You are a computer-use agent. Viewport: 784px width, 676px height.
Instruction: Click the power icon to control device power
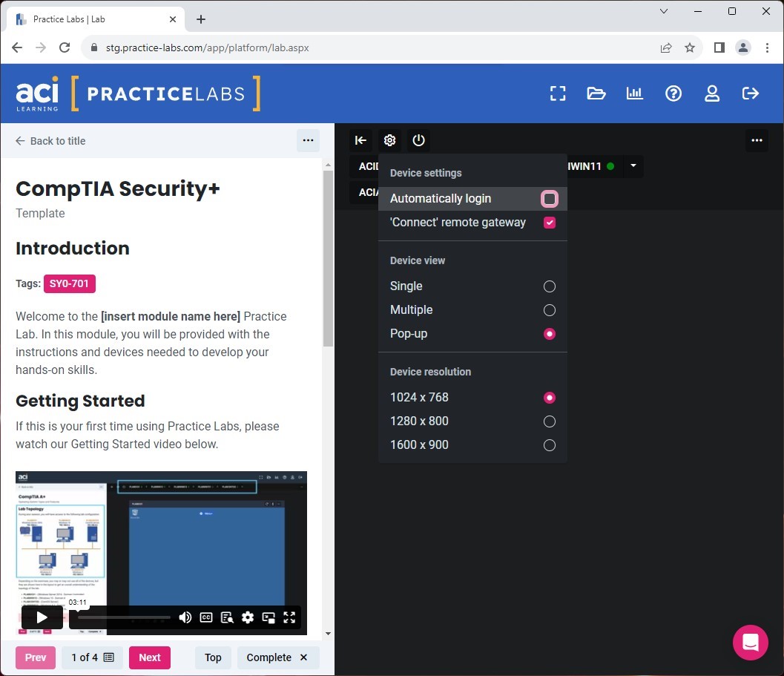click(418, 140)
